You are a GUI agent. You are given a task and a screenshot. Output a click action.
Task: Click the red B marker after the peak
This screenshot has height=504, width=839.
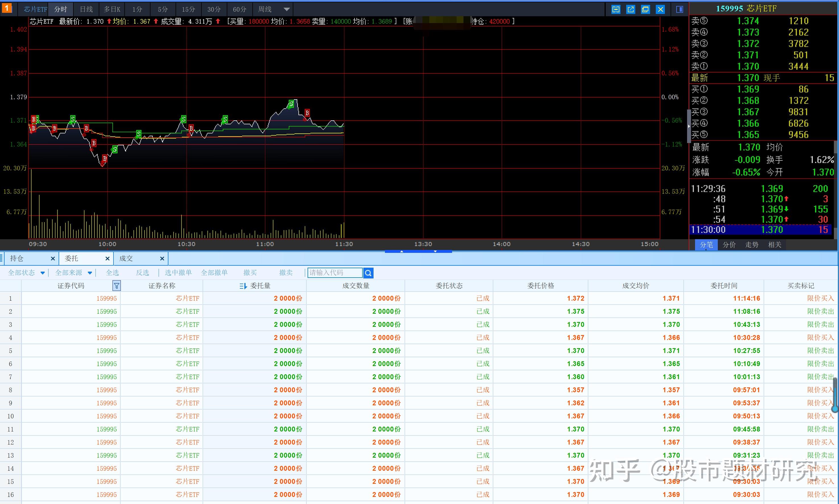(307, 113)
